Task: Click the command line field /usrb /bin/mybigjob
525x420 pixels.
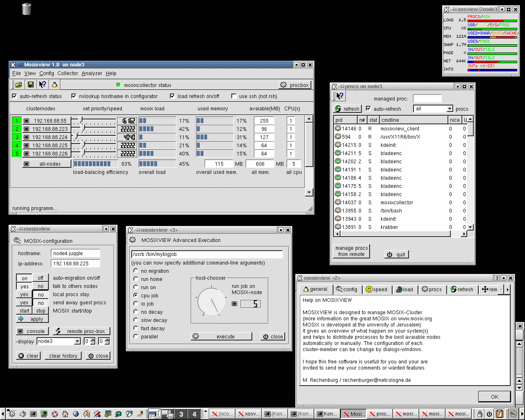Action: [207, 254]
